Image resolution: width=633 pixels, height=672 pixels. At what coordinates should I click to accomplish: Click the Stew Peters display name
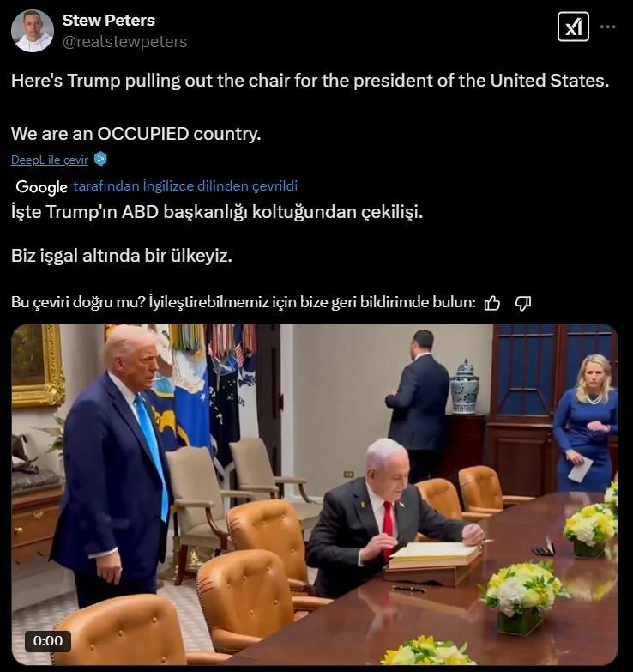point(109,20)
